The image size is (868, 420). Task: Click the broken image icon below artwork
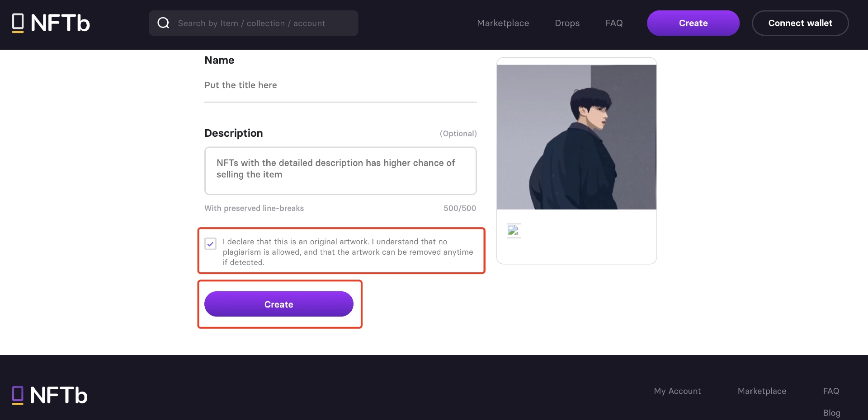click(x=514, y=231)
